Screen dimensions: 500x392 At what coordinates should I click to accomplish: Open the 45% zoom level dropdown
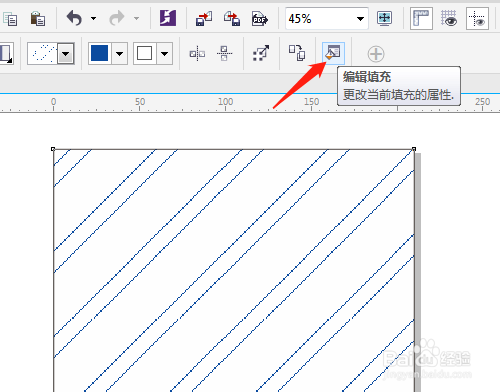click(x=360, y=19)
